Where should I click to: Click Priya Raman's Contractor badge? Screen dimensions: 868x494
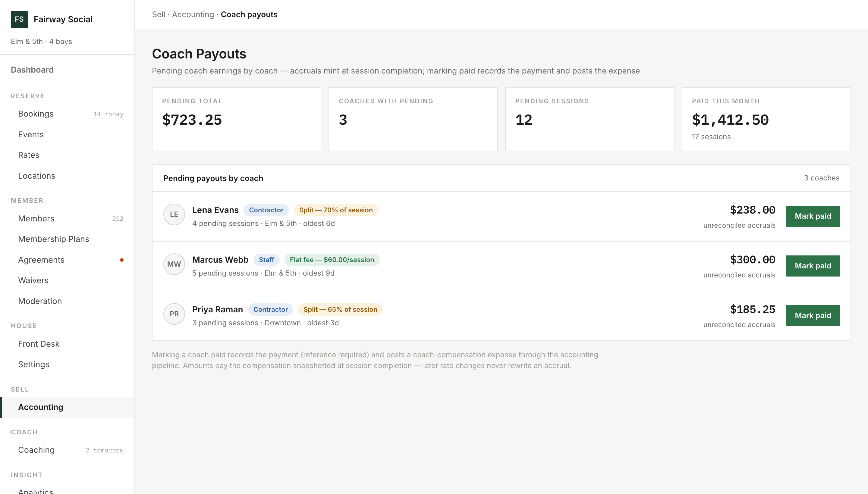270,309
